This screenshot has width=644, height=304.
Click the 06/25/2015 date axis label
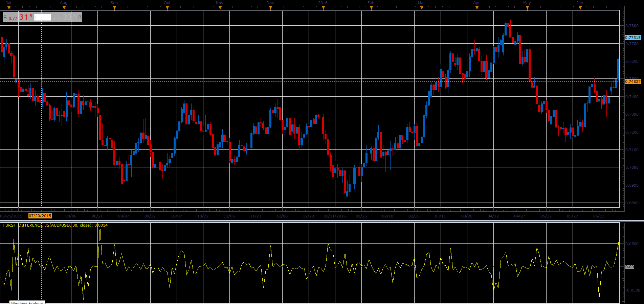click(11, 216)
